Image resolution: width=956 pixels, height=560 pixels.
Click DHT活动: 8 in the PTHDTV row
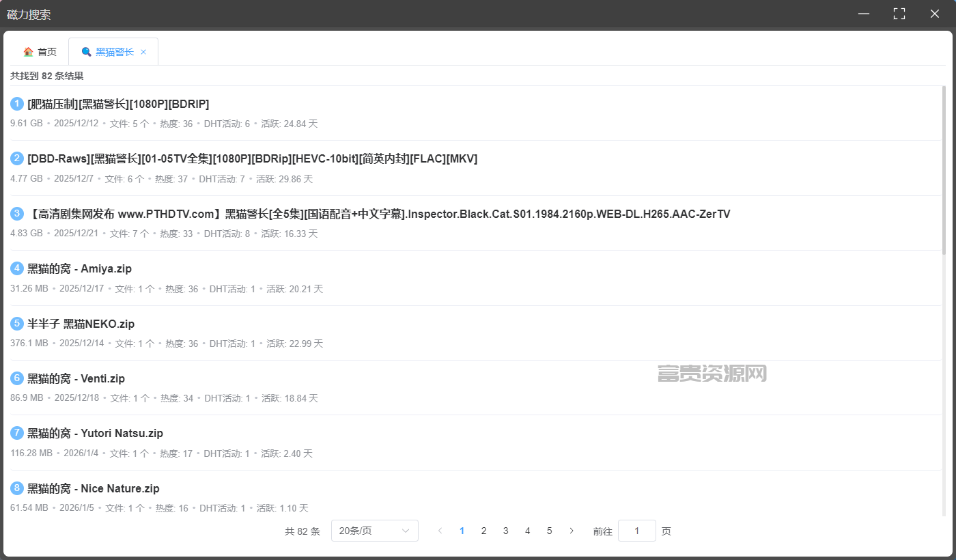[227, 234]
